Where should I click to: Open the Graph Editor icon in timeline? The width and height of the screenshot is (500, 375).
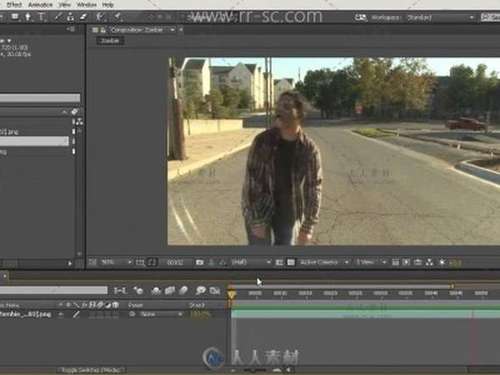coord(215,291)
